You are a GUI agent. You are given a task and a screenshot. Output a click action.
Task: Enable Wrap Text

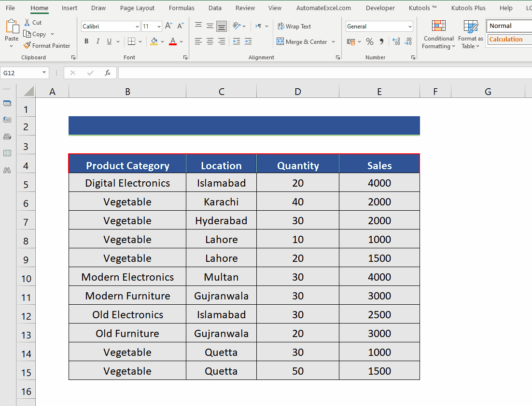294,26
